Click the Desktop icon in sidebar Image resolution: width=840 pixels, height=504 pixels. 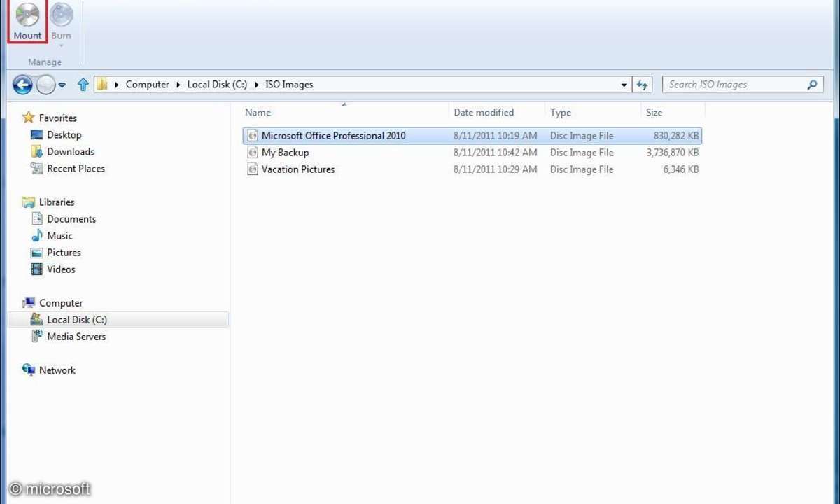point(37,135)
